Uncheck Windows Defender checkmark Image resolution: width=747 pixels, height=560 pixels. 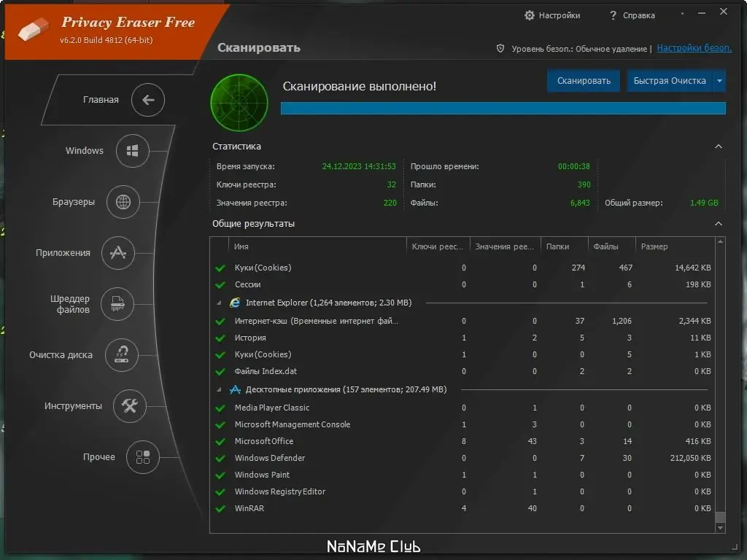(220, 458)
